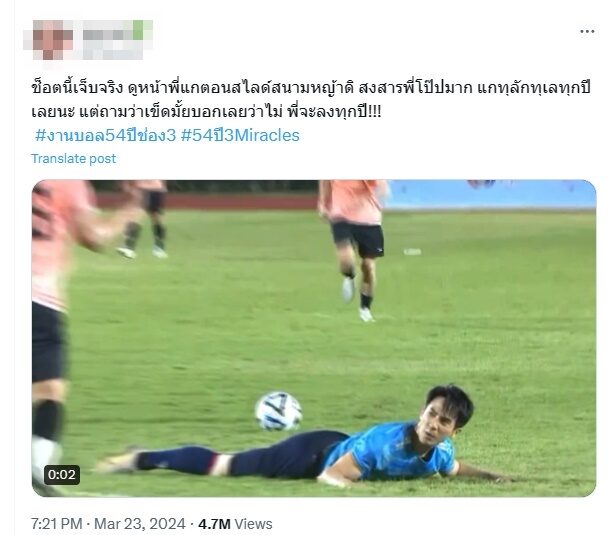Click the 4.7M Views counter
Image resolution: width=609 pixels, height=535 pixels.
(235, 523)
